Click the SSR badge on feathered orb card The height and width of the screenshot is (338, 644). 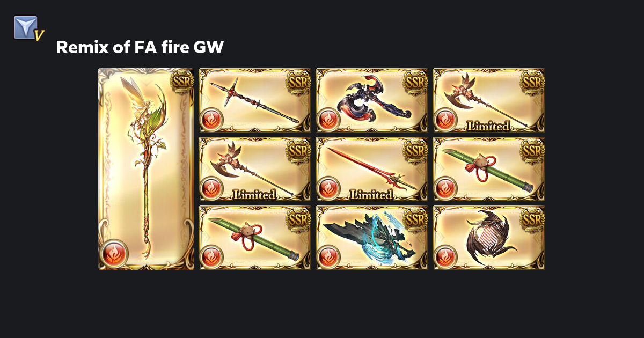pyautogui.click(x=532, y=218)
